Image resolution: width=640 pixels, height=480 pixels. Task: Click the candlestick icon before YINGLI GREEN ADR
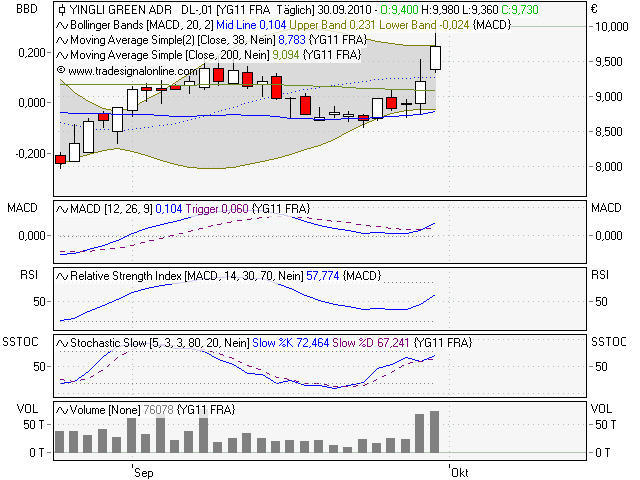pyautogui.click(x=62, y=10)
